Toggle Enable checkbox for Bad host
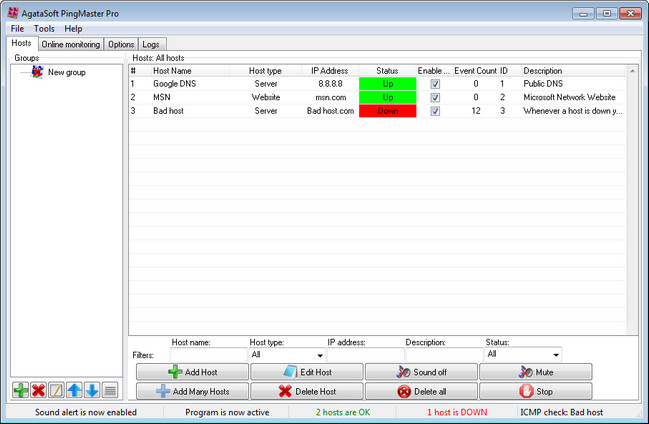Viewport: 649px width, 424px height. pyautogui.click(x=435, y=111)
